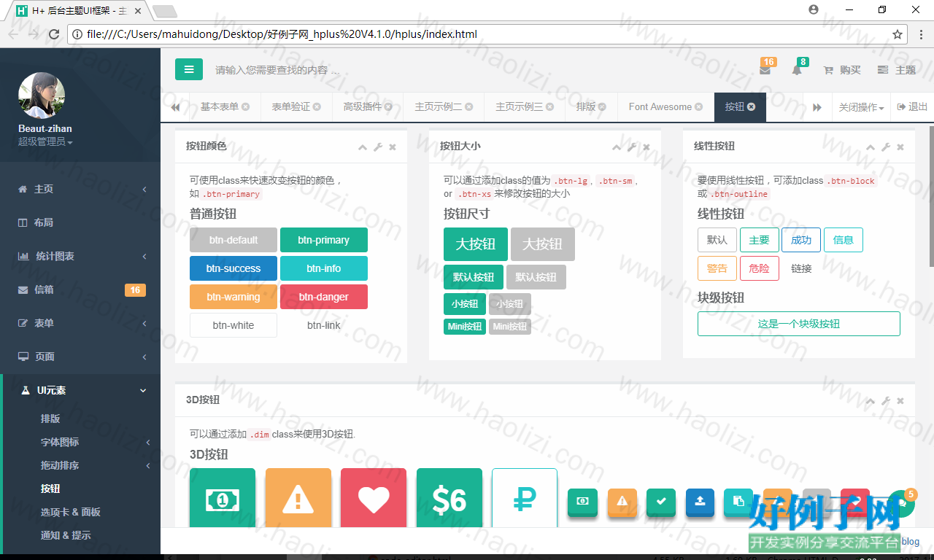Viewport: 934px width, 560px height.
Task: Open wrench settings on 3D按钮 panel
Action: [886, 401]
